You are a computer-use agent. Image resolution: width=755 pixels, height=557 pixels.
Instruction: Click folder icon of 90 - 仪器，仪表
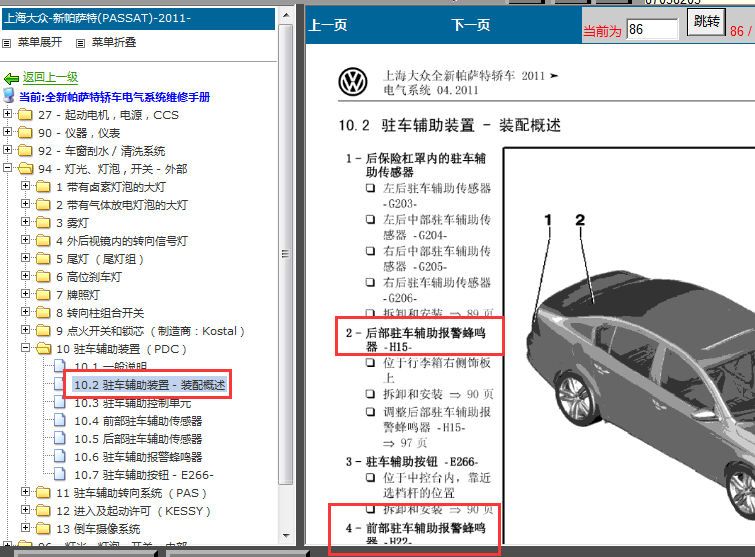(x=25, y=132)
